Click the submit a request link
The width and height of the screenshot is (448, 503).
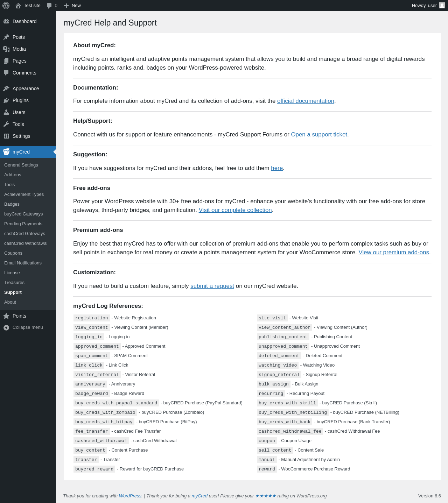point(212,286)
